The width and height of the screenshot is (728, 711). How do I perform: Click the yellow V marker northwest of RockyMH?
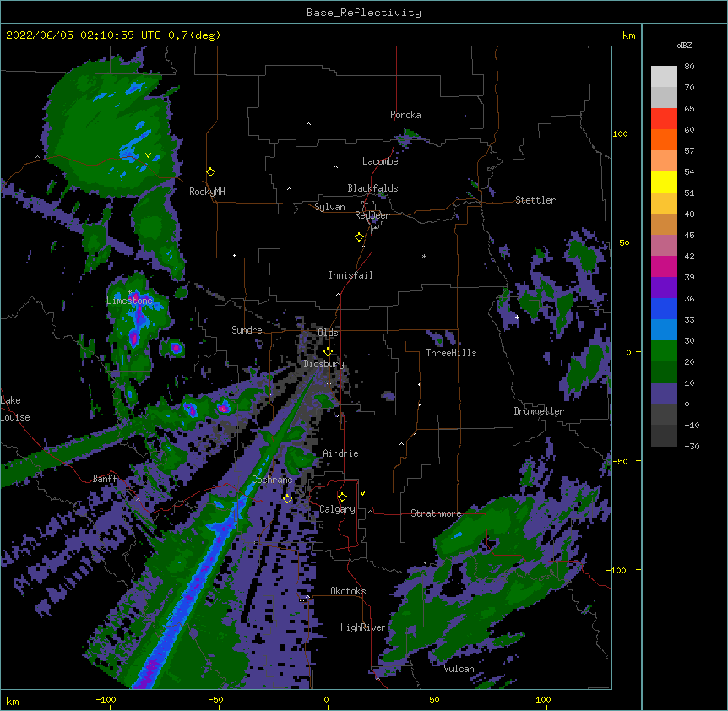[x=148, y=155]
